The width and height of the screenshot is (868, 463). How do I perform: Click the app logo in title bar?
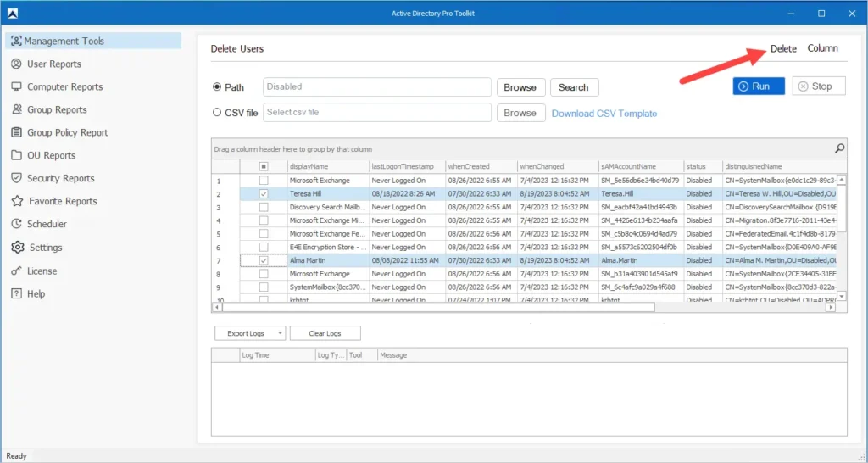click(x=12, y=14)
